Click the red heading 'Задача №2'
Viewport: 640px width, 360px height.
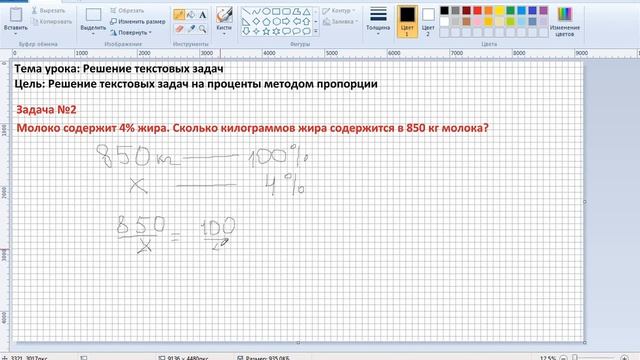point(46,110)
